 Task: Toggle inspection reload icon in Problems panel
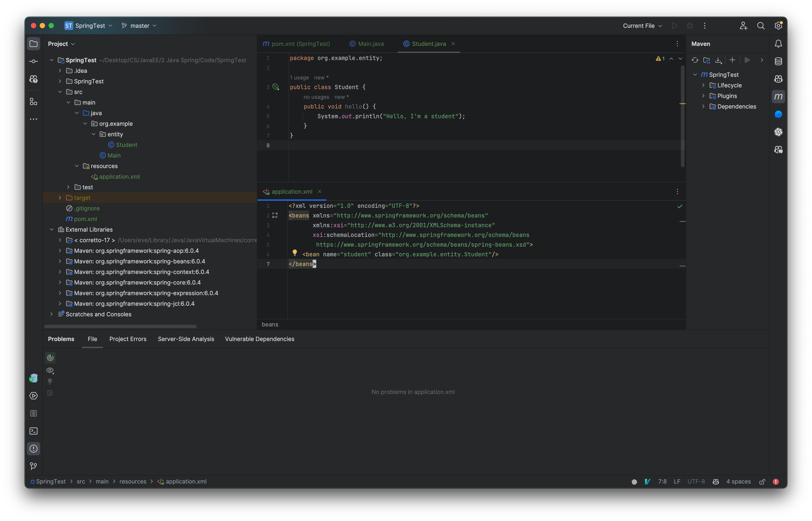tap(50, 358)
